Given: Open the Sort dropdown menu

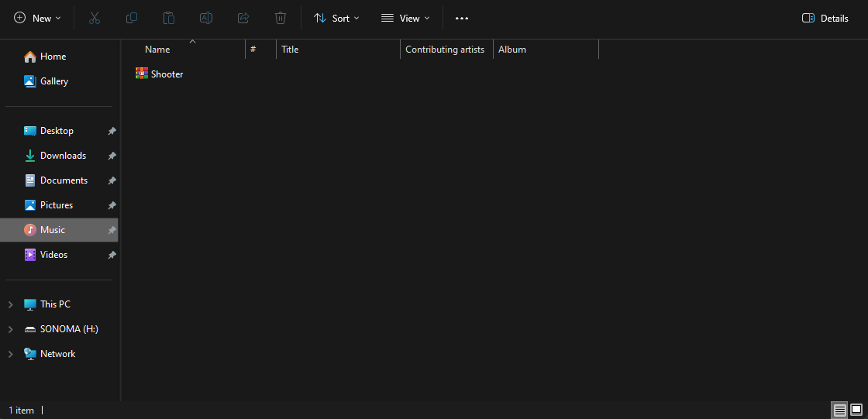Looking at the screenshot, I should [336, 18].
